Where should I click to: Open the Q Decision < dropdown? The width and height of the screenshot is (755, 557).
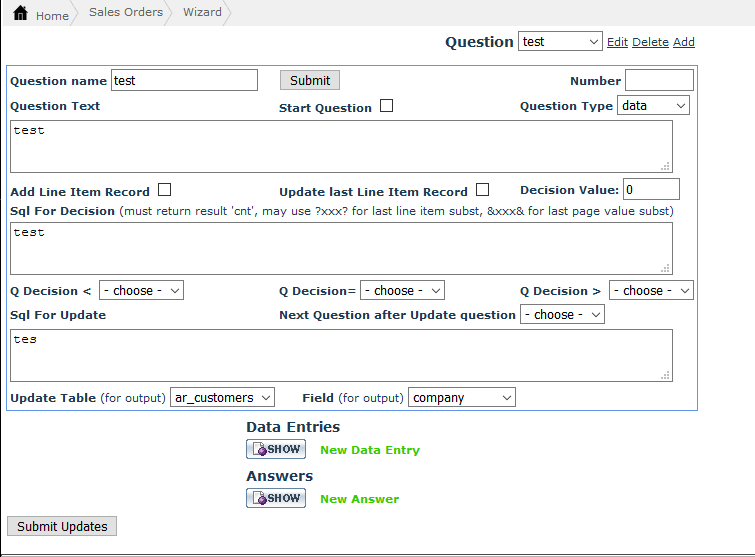tap(141, 291)
